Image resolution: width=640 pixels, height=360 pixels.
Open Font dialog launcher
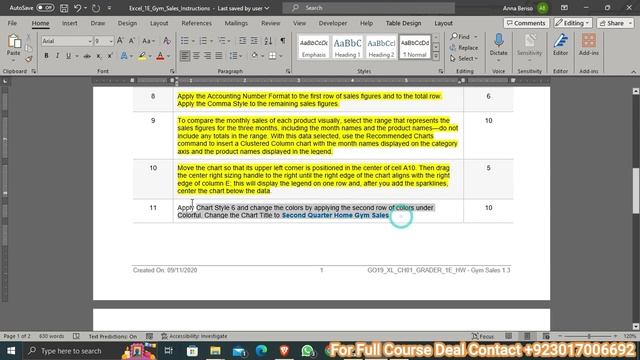(172, 71)
